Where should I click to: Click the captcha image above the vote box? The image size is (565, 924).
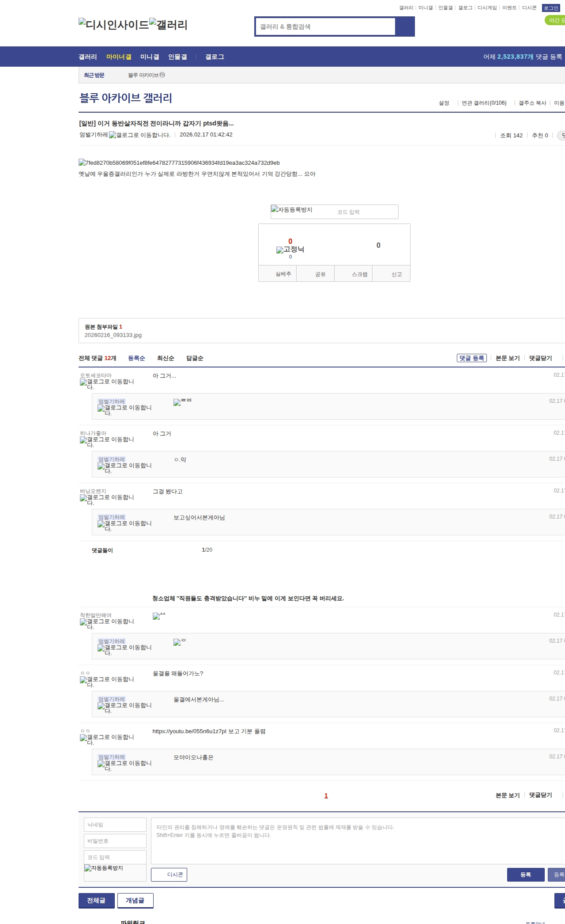pos(292,210)
